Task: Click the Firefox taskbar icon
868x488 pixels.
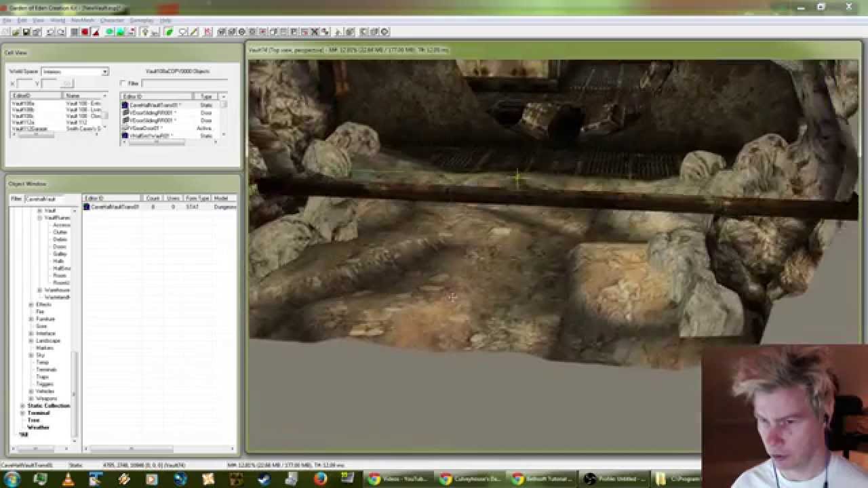Action: click(320, 479)
